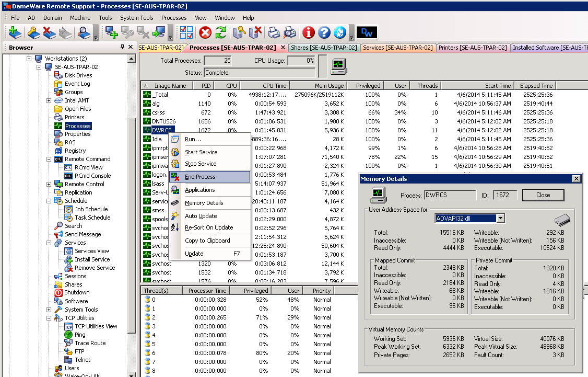The height and width of the screenshot is (377, 588).
Task: Click the CPU monitor icon beside status
Action: point(339,66)
